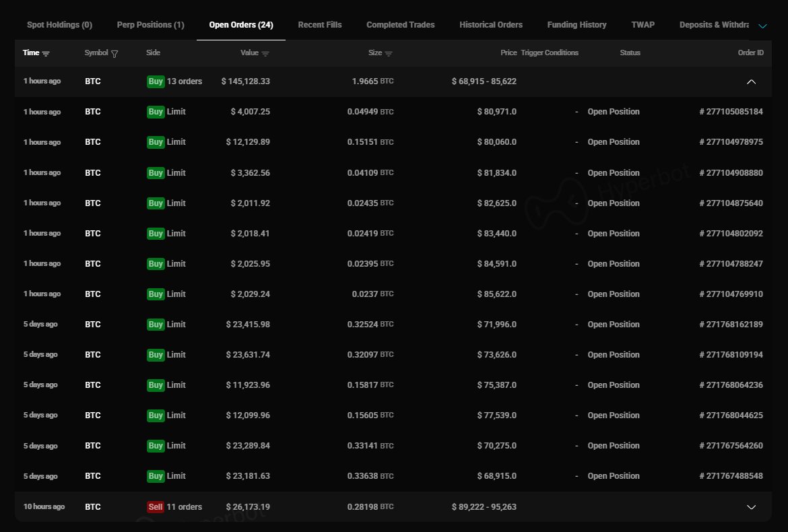Viewport: 788px width, 532px height.
Task: Switch to Completed Trades
Action: coord(400,24)
